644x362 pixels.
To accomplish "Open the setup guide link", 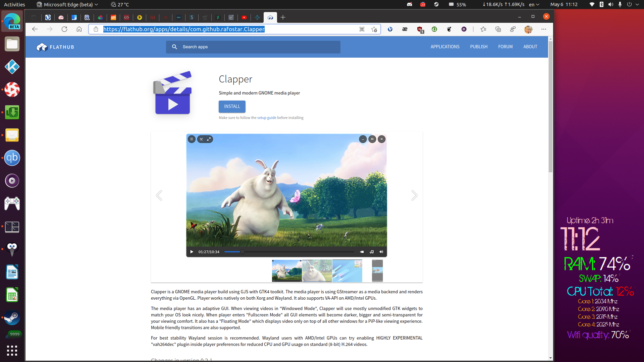I will pos(267,118).
